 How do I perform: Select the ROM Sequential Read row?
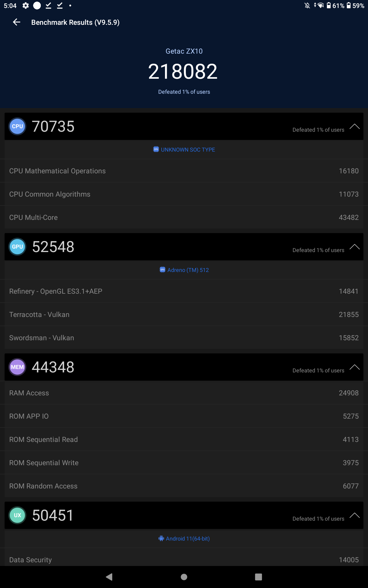tap(184, 439)
